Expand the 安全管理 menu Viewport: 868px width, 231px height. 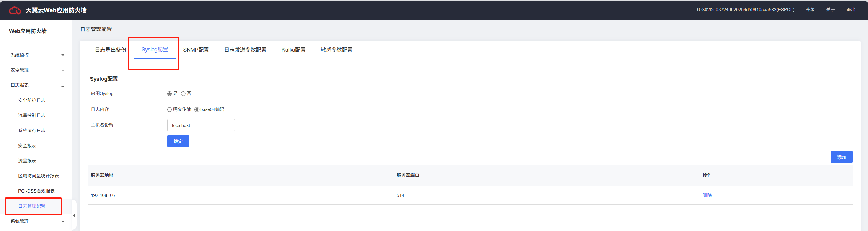click(37, 70)
